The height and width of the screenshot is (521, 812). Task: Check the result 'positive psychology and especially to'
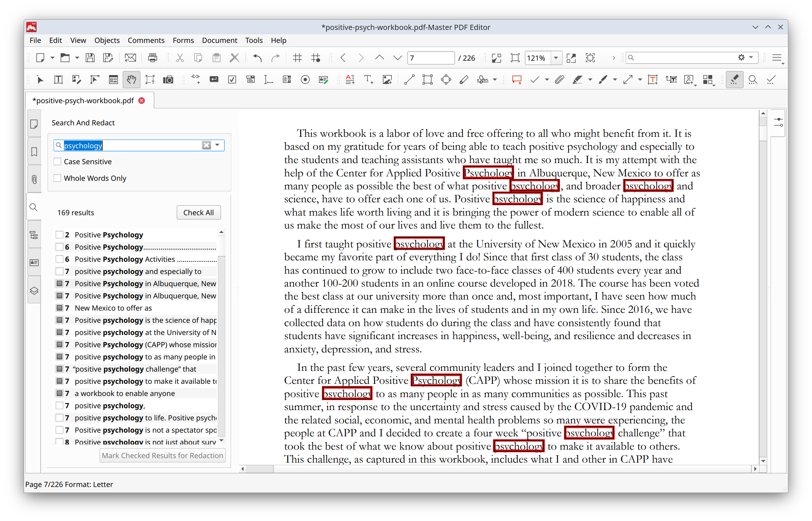click(60, 271)
